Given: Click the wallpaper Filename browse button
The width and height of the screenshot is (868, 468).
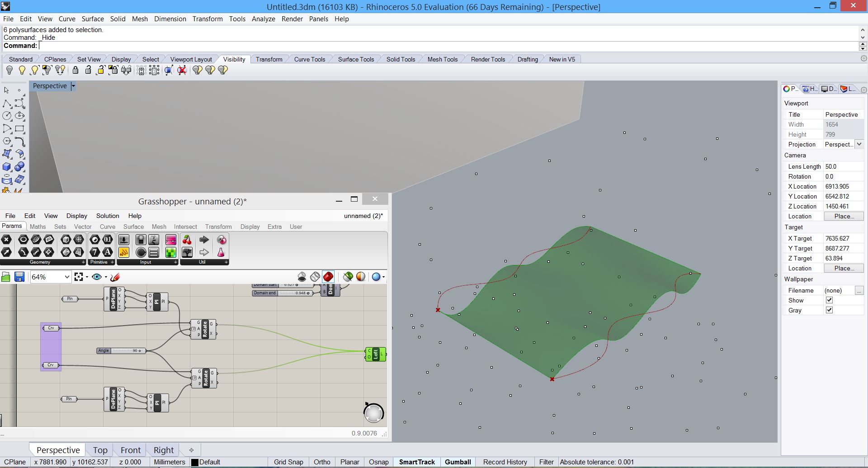Looking at the screenshot, I should coord(859,290).
